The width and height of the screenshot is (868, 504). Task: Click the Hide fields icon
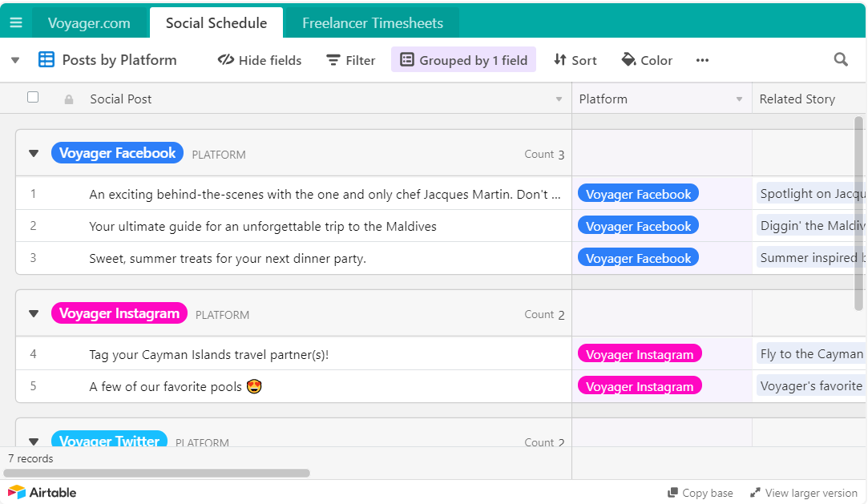point(226,60)
